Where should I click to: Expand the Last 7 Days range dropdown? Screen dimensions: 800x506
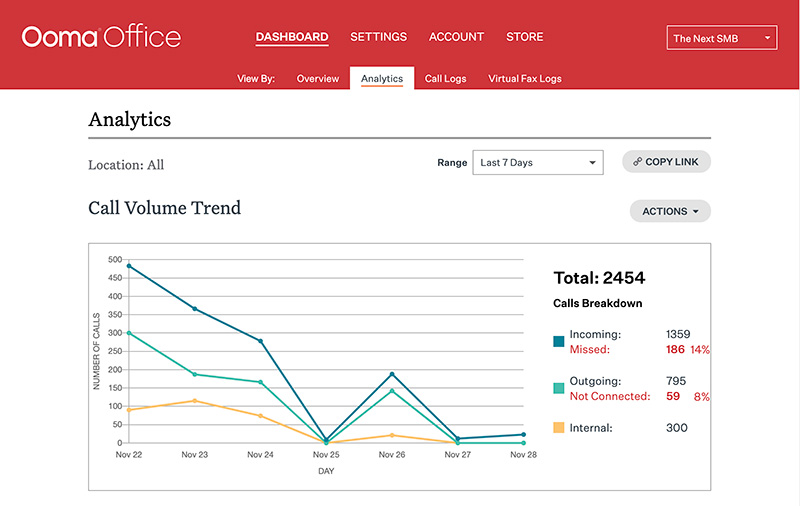pyautogui.click(x=539, y=162)
